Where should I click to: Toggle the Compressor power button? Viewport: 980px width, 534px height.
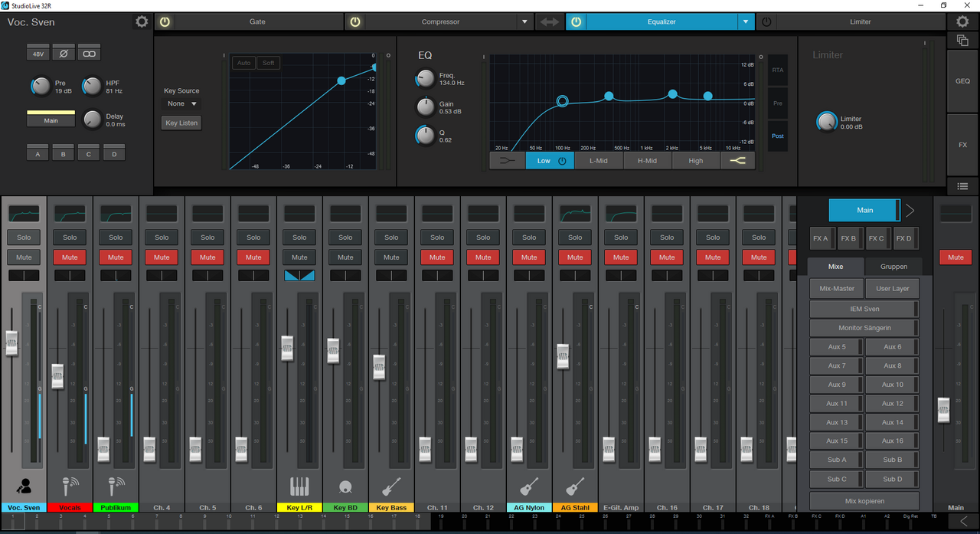(355, 21)
